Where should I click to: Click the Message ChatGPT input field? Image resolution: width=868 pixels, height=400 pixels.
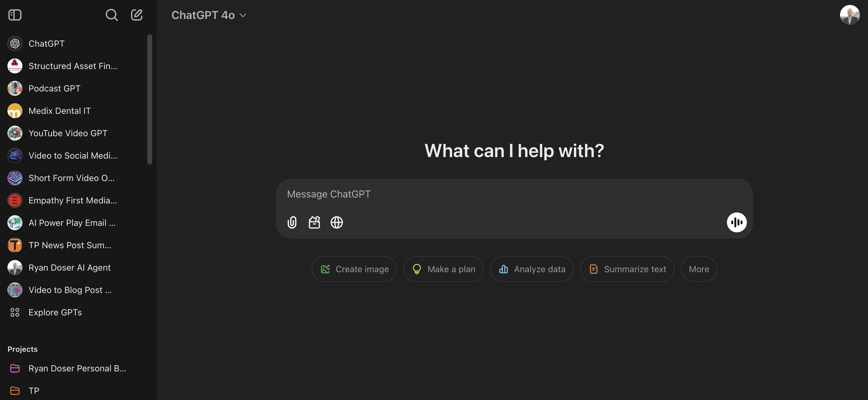[472, 194]
